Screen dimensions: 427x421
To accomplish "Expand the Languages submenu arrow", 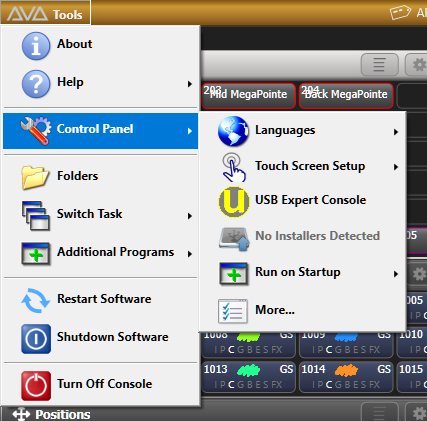I will (396, 132).
